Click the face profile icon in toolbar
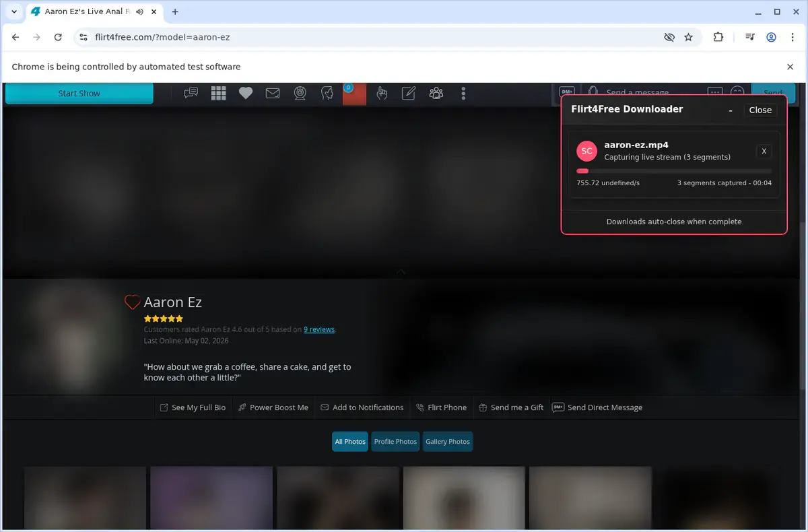The height and width of the screenshot is (532, 808). tap(327, 94)
